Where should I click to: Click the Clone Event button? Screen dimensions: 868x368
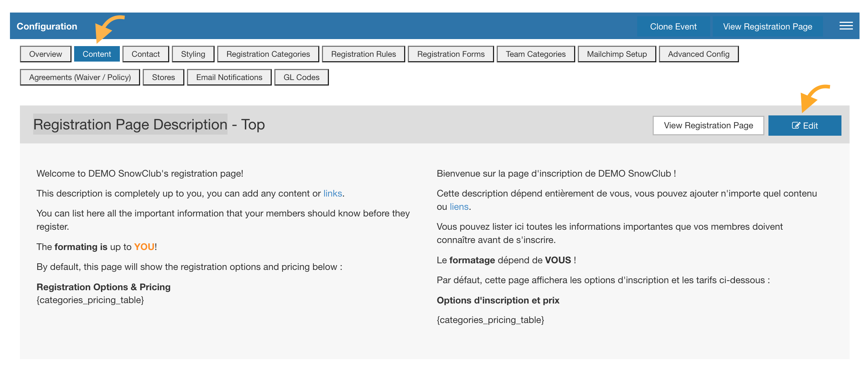click(674, 26)
